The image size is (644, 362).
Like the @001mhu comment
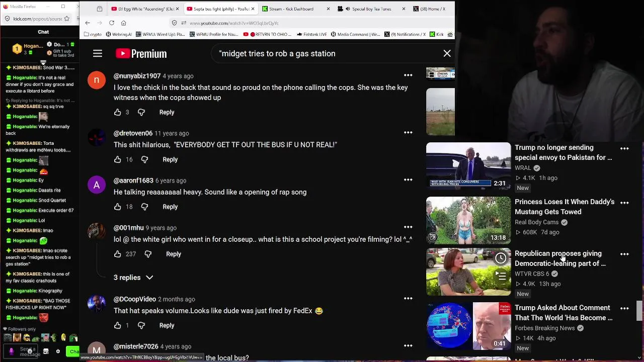click(118, 254)
